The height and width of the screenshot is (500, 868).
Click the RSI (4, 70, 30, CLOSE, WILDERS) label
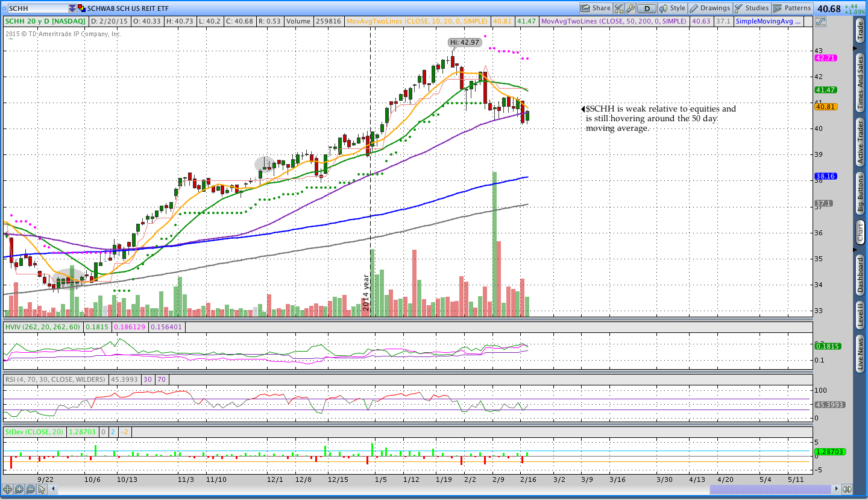pyautogui.click(x=55, y=379)
